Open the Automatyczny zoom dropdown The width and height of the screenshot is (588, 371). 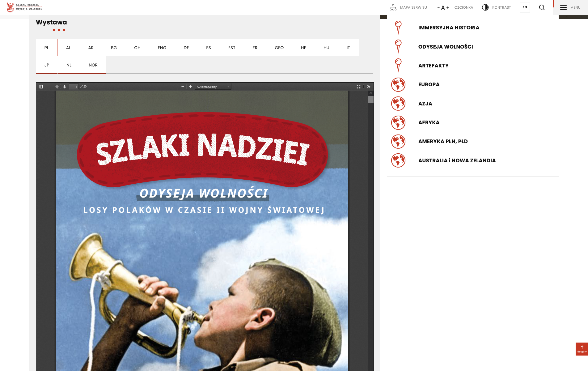pyautogui.click(x=213, y=87)
